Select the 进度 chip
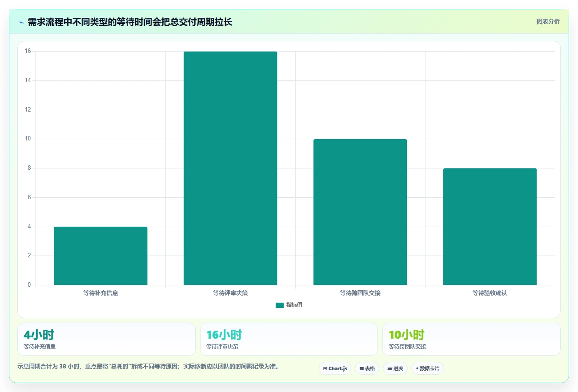The width and height of the screenshot is (578, 392). click(x=395, y=368)
